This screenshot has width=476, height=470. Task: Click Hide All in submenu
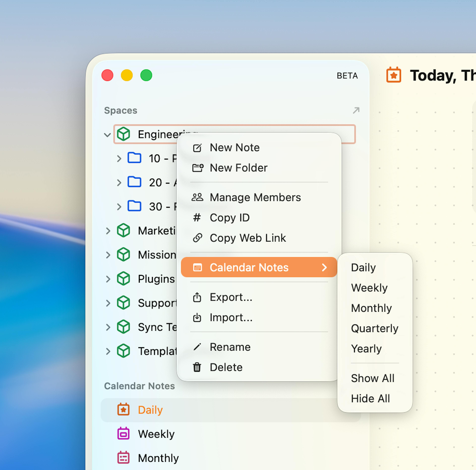pyautogui.click(x=370, y=398)
